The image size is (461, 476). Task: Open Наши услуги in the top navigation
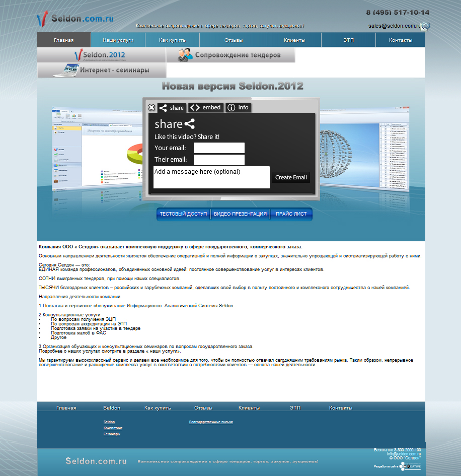tap(118, 40)
